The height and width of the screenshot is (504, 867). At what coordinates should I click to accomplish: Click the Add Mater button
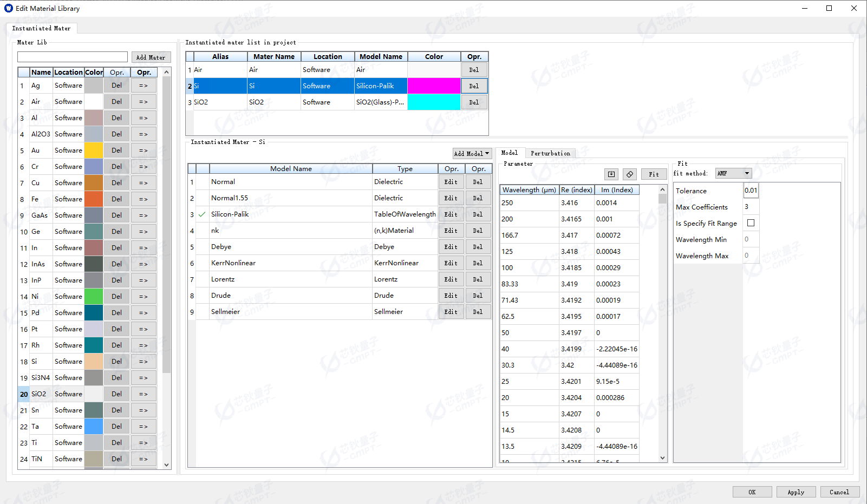pyautogui.click(x=151, y=57)
